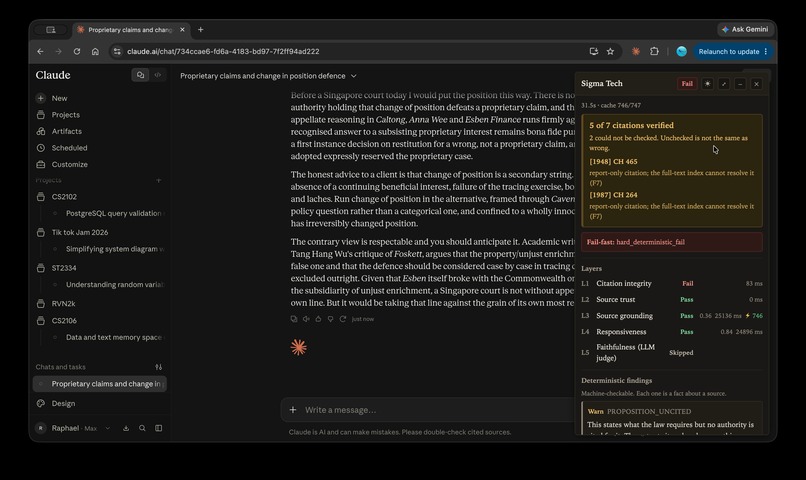Screen dimensions: 806x480
Task: Open the Simplifying system diagram chat
Action: tap(114, 249)
